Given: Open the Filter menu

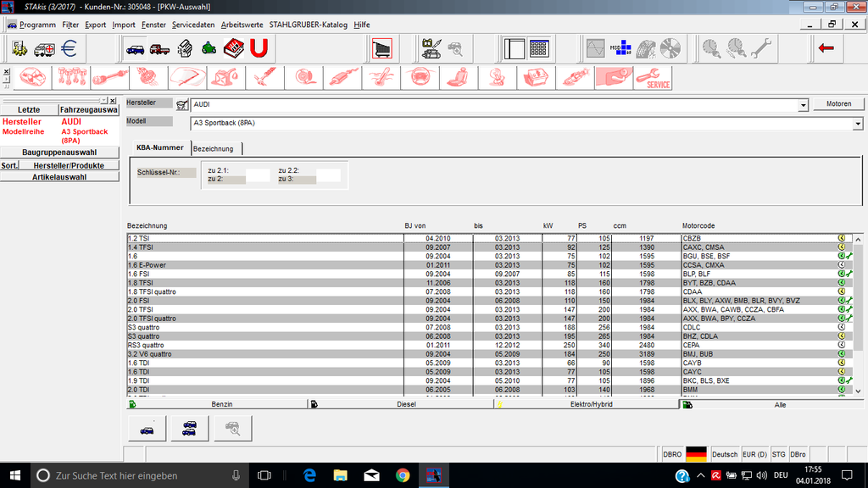Looking at the screenshot, I should [x=70, y=25].
